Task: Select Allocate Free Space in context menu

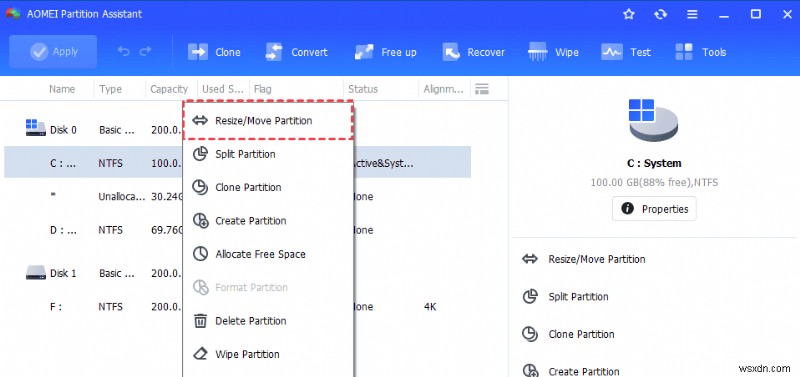Action: pos(268,254)
